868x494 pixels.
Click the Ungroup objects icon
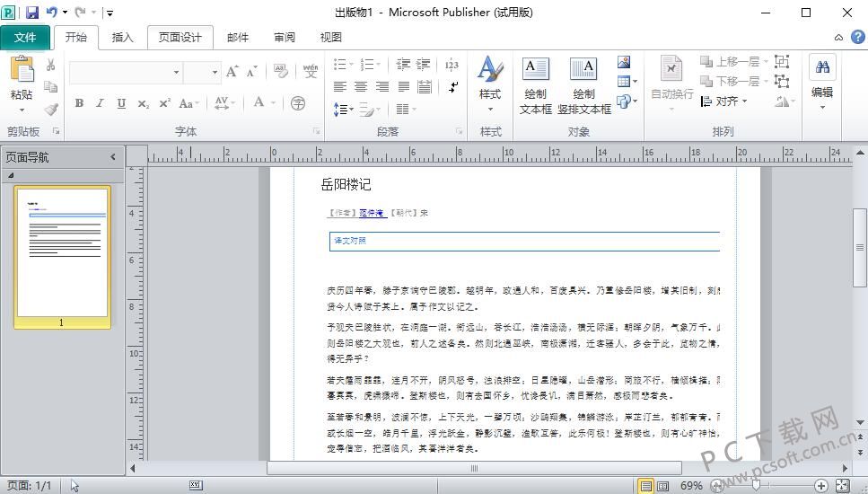click(x=782, y=82)
